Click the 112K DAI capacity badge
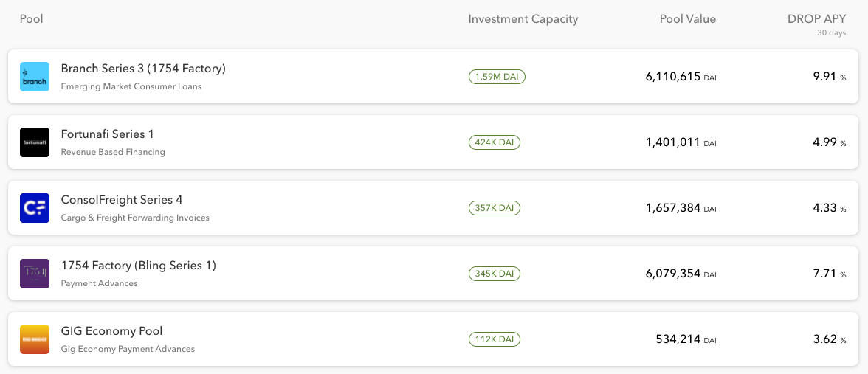This screenshot has width=868, height=374. coord(495,339)
